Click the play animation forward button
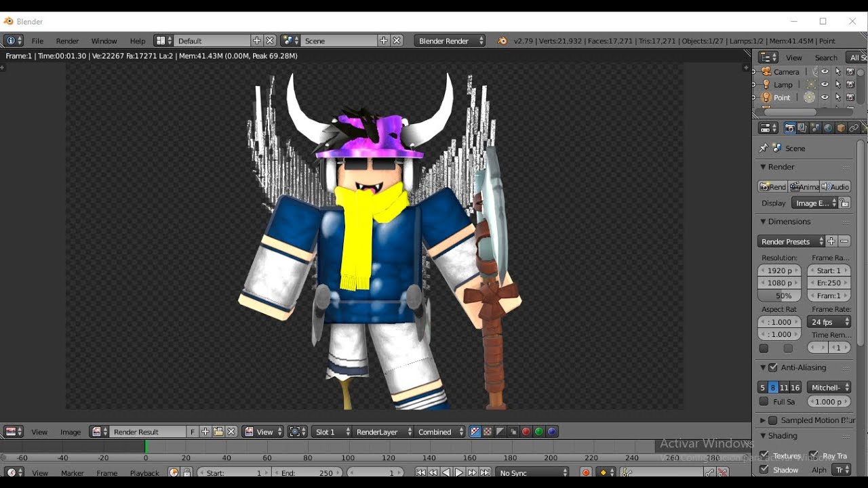This screenshot has width=868, height=488. pyautogui.click(x=459, y=472)
